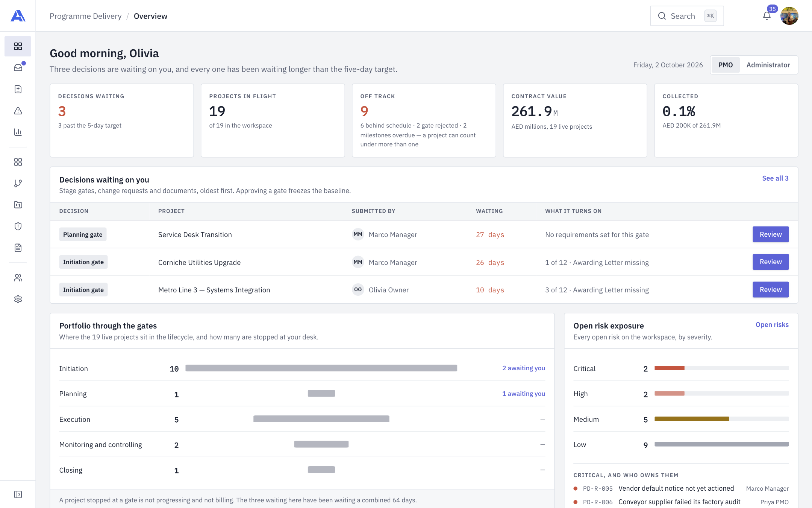
Task: Open the inbox icon in sidebar
Action: (x=18, y=68)
